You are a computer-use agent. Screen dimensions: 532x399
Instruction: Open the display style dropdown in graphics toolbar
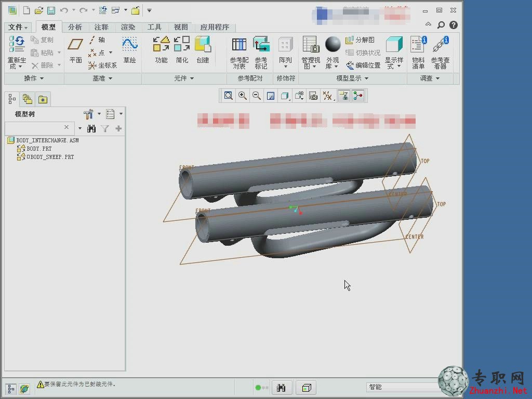pos(285,96)
